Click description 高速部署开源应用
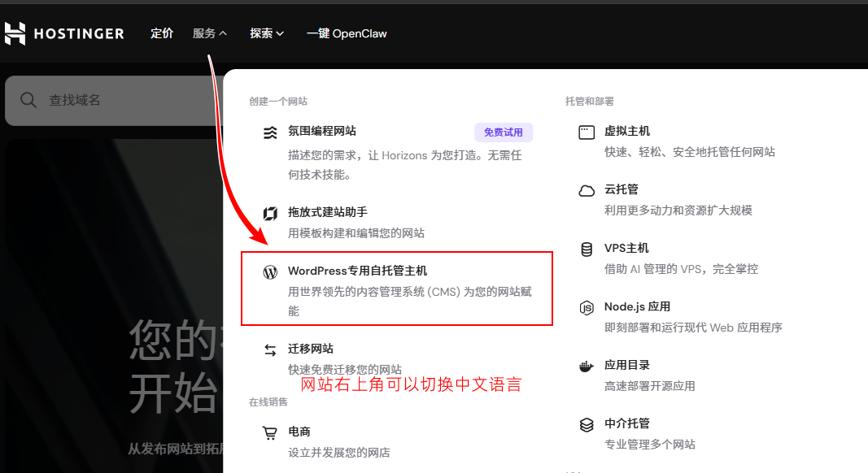Viewport: 868px width, 473px height. [x=649, y=386]
